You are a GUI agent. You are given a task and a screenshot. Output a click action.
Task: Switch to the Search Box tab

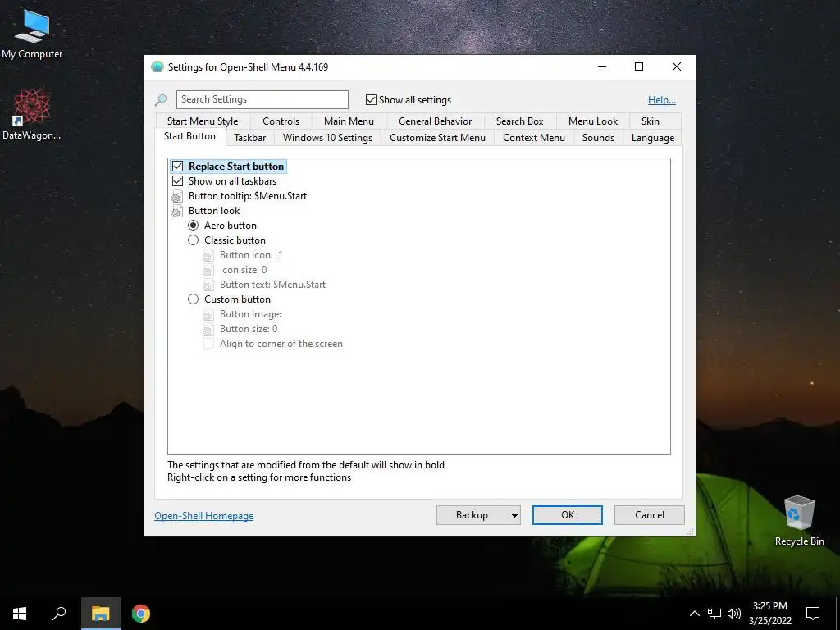[519, 121]
